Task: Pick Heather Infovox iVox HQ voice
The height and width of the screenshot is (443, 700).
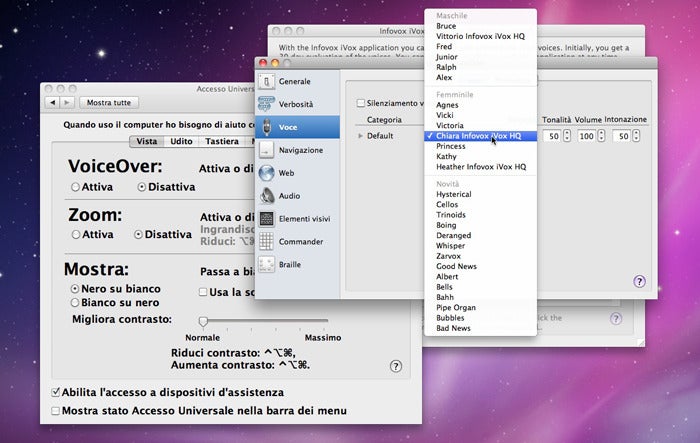Action: coord(480,167)
